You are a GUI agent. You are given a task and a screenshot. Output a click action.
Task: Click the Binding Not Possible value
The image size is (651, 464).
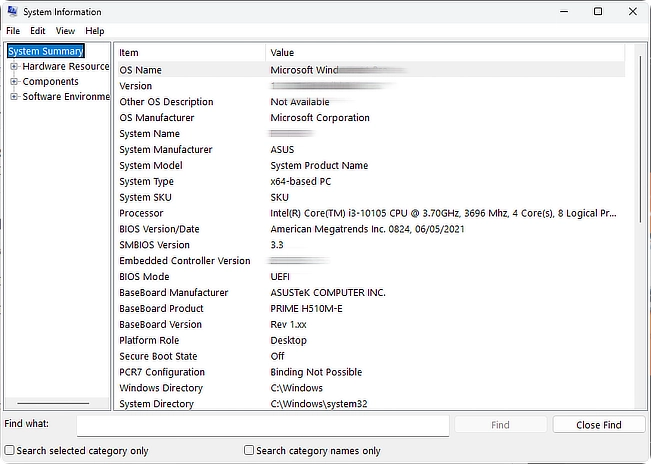coord(316,372)
